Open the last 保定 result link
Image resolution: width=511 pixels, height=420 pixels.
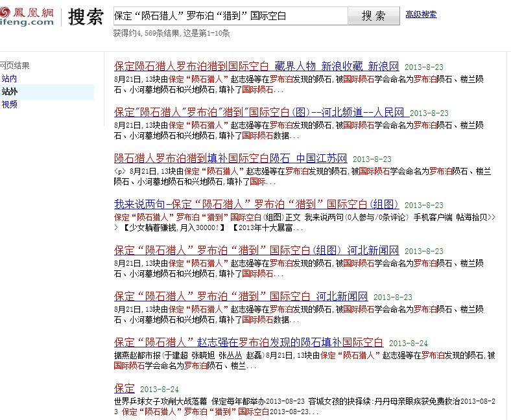click(124, 388)
